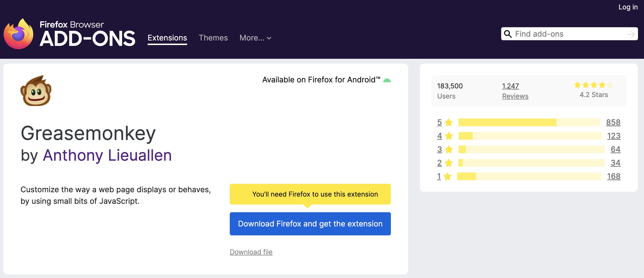Click the star beside the 5 rating
The image size is (644, 278).
(x=449, y=123)
